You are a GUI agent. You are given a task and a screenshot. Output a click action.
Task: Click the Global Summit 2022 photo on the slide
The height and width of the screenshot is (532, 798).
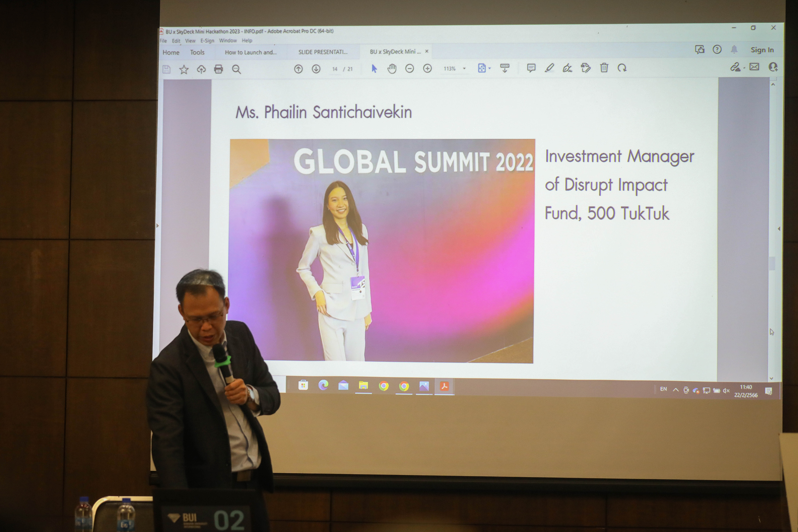click(x=382, y=251)
